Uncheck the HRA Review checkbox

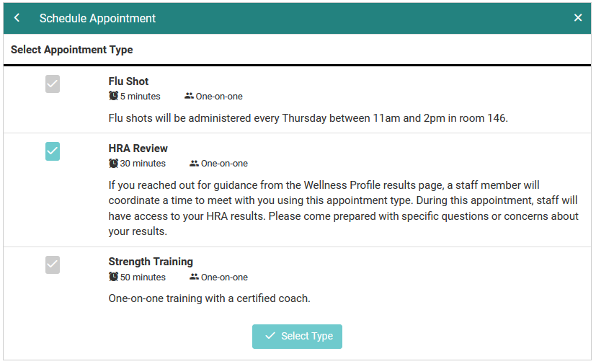(x=53, y=151)
